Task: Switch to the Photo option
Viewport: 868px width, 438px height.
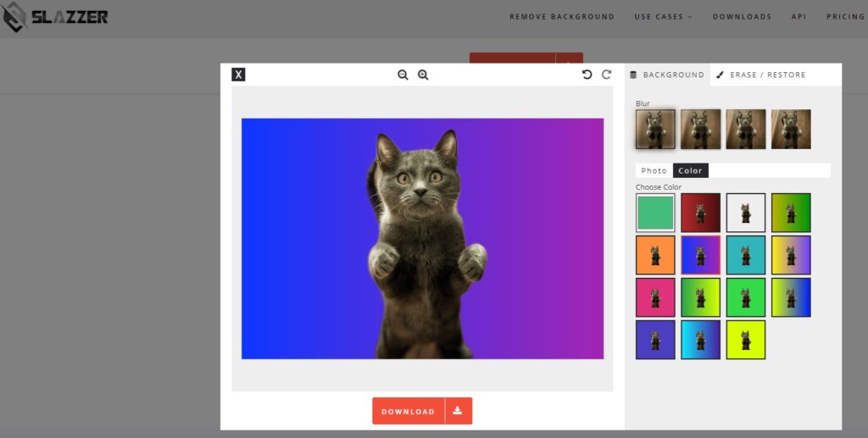Action: tap(654, 171)
